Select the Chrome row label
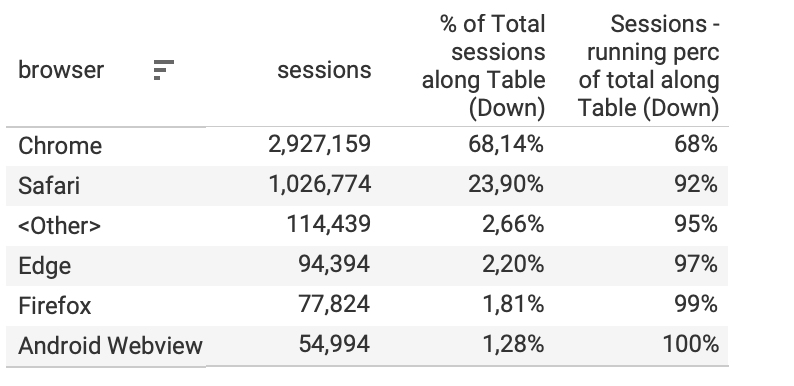The image size is (794, 386). pyautogui.click(x=60, y=146)
